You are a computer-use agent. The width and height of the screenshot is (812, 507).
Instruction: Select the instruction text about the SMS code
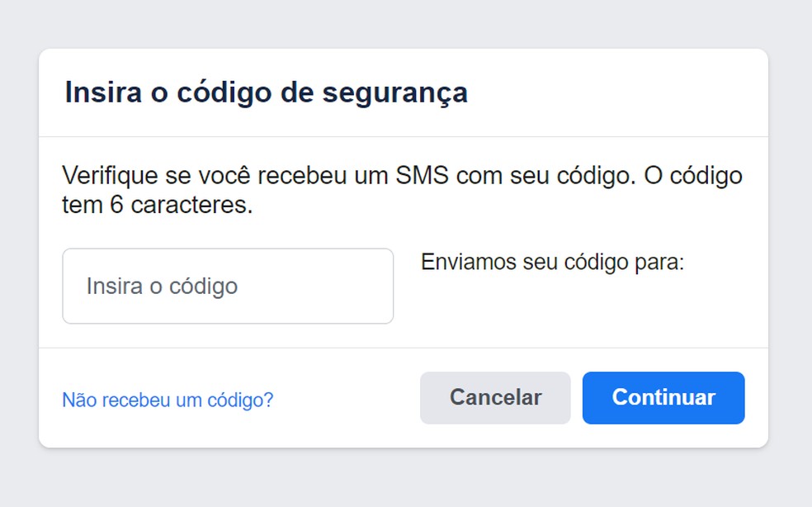(x=402, y=175)
